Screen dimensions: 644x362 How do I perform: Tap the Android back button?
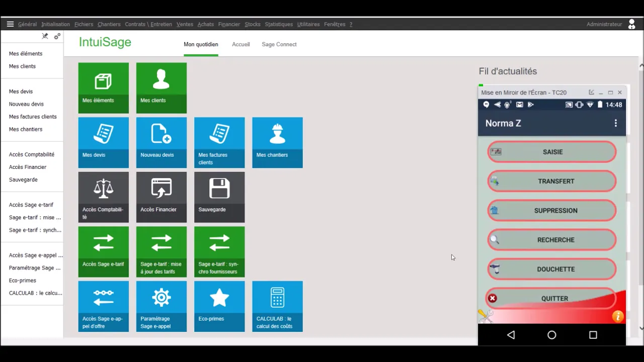click(511, 335)
